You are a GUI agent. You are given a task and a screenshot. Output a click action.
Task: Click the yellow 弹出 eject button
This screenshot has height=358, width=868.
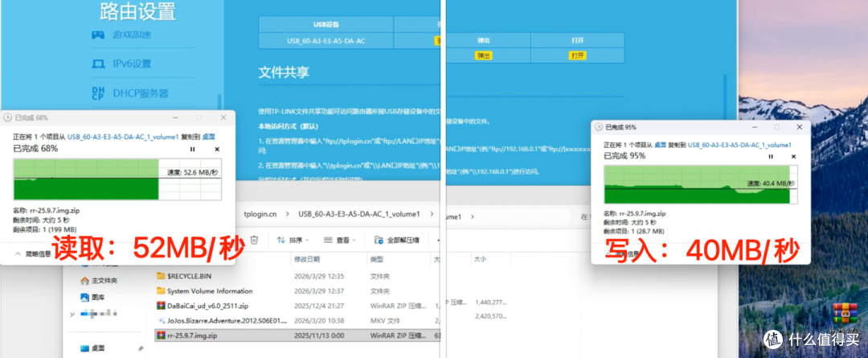pyautogui.click(x=483, y=56)
